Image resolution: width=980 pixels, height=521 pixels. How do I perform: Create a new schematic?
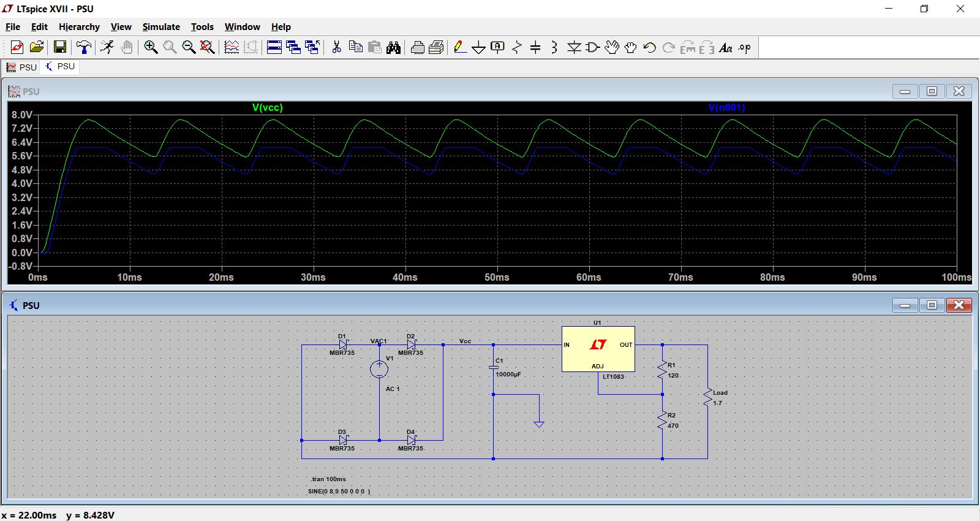(17, 47)
